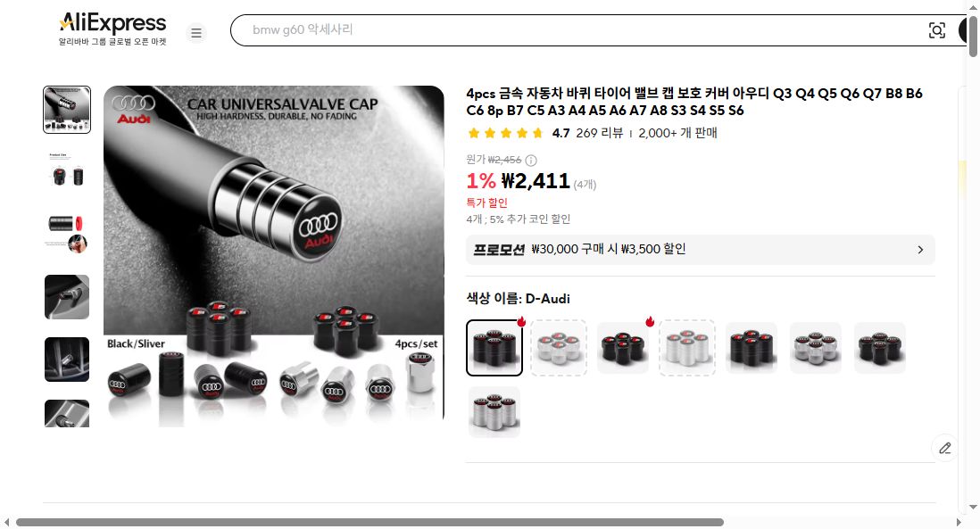Select the first black D-Audi color swatch
The image size is (980, 529).
494,348
